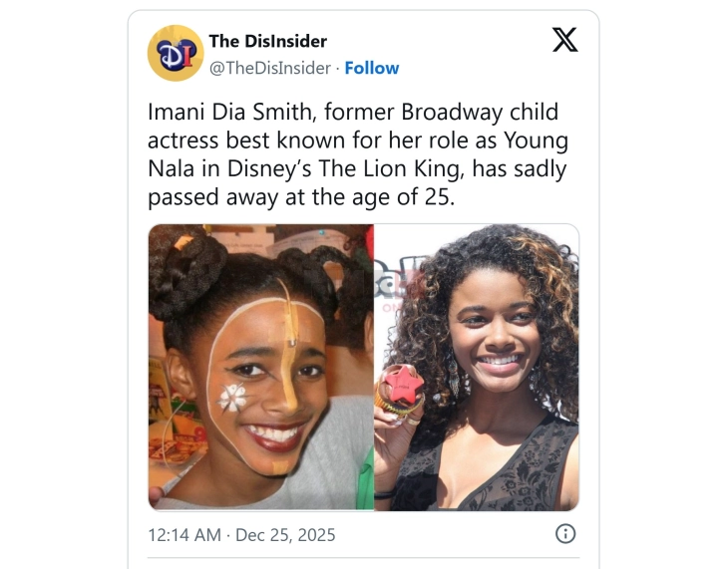This screenshot has width=728, height=569.
Task: Click the "Dec 25, 2025" date
Action: coord(286,535)
